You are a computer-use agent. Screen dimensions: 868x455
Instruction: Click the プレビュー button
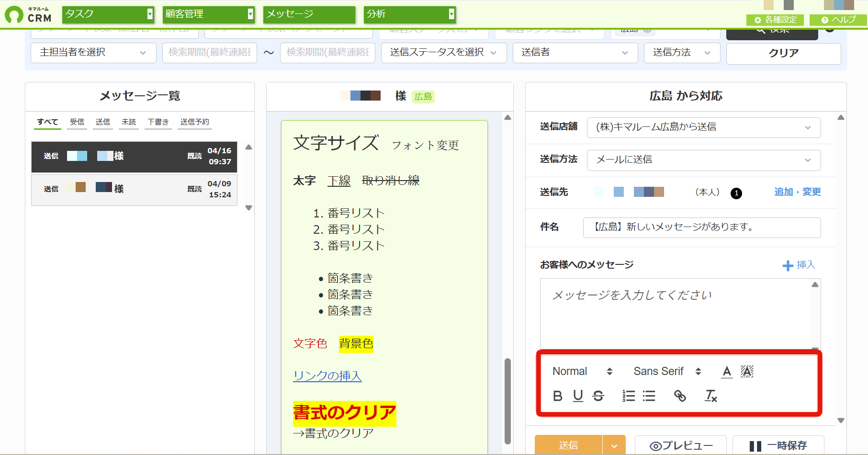(681, 446)
